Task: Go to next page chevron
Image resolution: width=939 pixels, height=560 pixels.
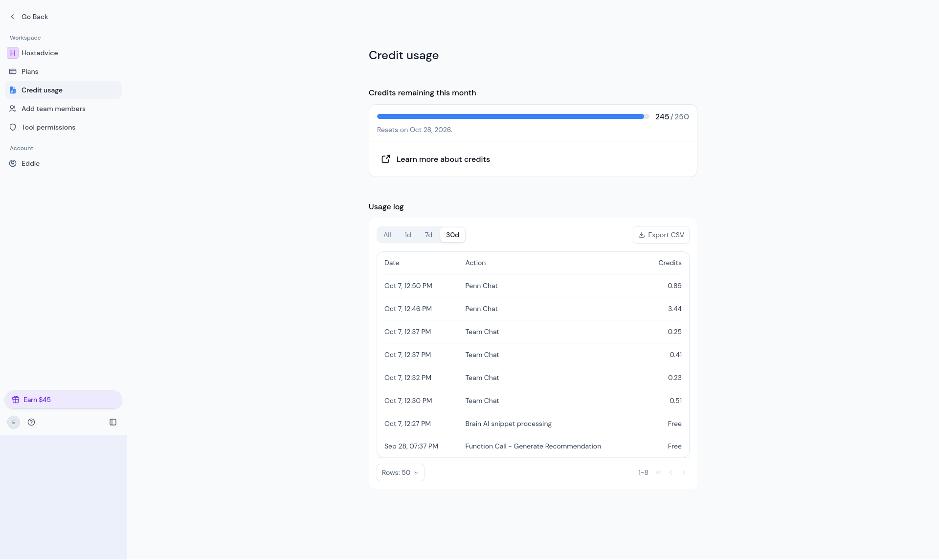Action: click(684, 472)
